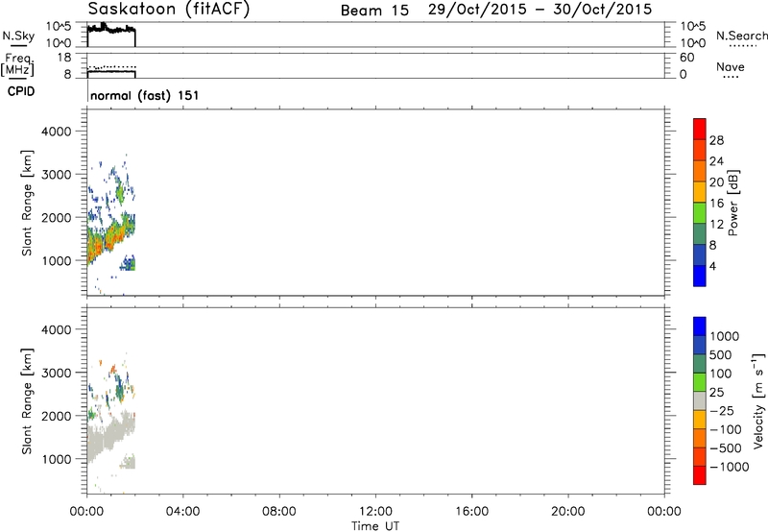
Task: Pick the bottom red swatch on the velocity colorbar
Action: (x=700, y=475)
